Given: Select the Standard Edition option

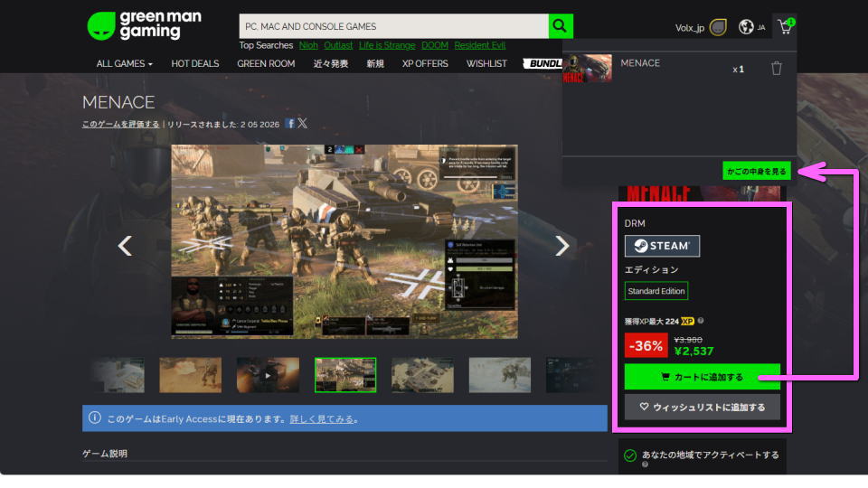Looking at the screenshot, I should [x=656, y=291].
